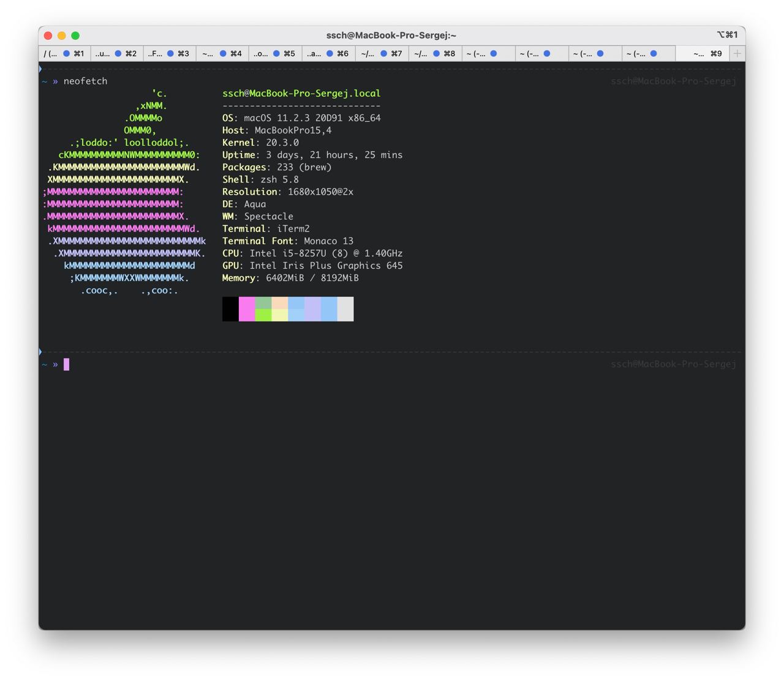Activate the ⌘5 tab

pos(276,54)
